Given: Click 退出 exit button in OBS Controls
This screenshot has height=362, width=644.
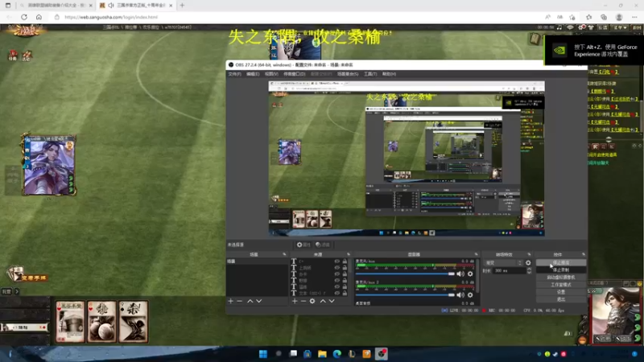Looking at the screenshot, I should [560, 299].
